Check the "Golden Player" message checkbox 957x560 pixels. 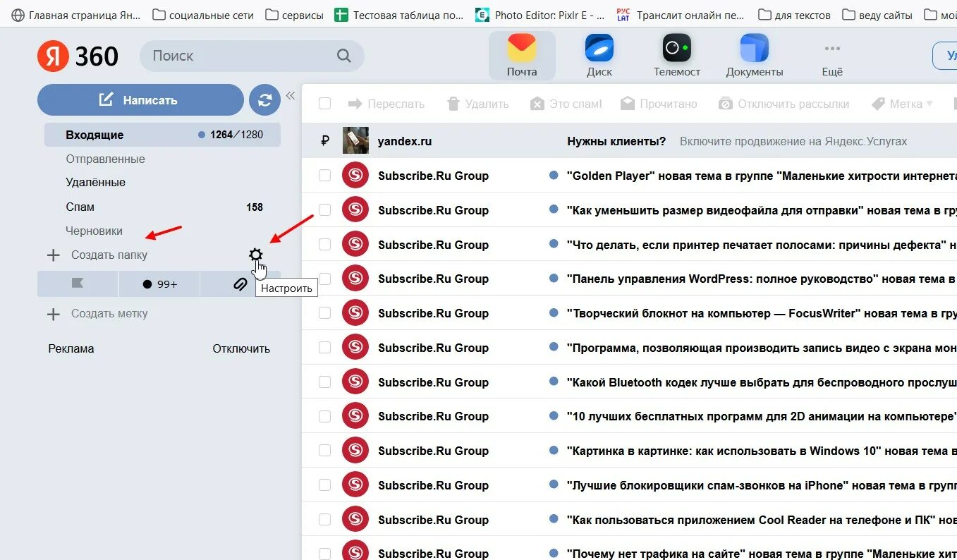pos(324,176)
